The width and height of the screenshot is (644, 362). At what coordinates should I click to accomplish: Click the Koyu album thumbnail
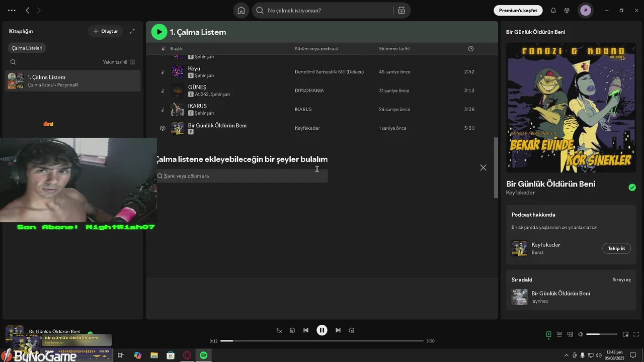point(177,72)
